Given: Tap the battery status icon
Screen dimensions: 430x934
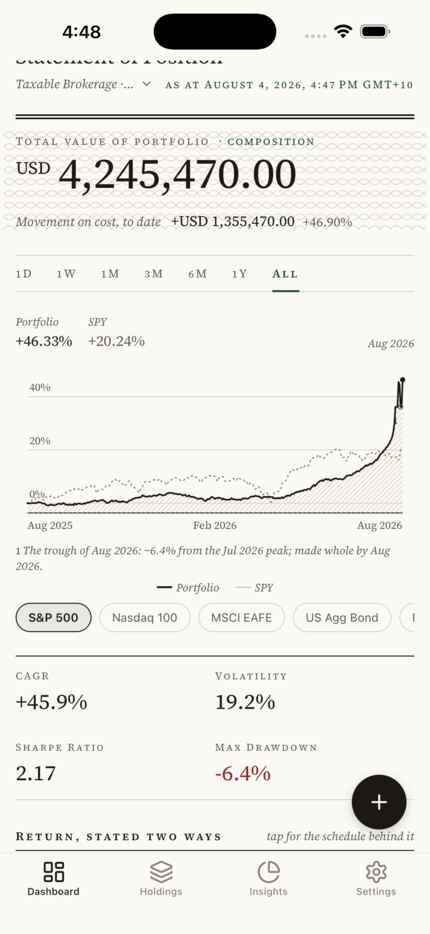Looking at the screenshot, I should point(375,32).
